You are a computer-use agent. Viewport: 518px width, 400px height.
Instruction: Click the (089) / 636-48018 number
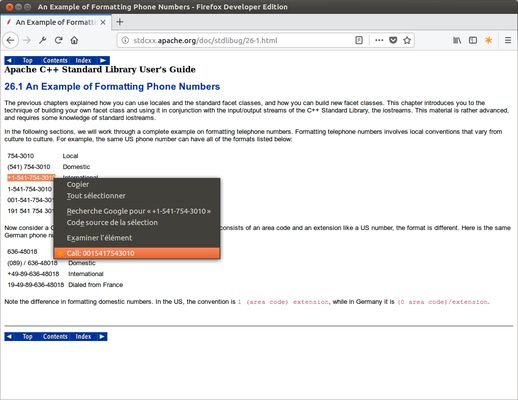point(32,263)
